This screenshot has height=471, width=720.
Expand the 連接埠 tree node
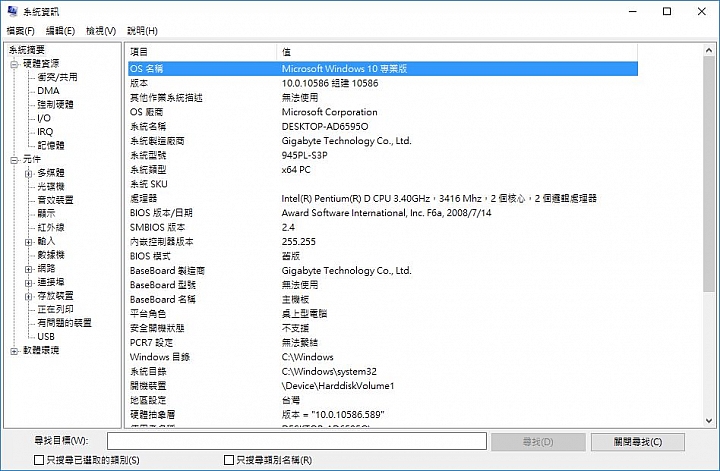pos(28,283)
